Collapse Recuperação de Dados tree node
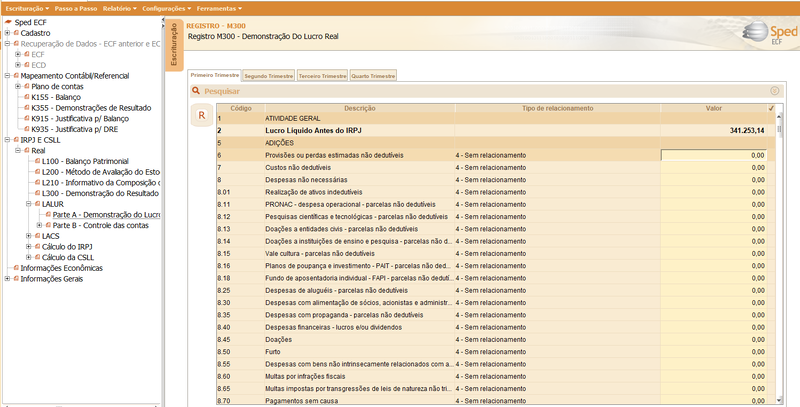 7,44
